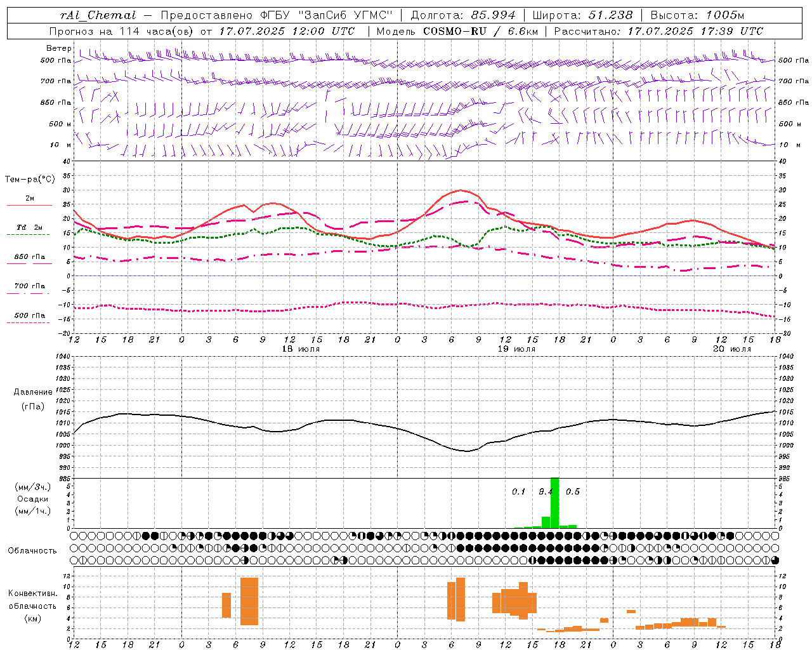This screenshot has height=650, width=812.
Task: Click the solid red line sample under 2м
Action: (x=29, y=206)
